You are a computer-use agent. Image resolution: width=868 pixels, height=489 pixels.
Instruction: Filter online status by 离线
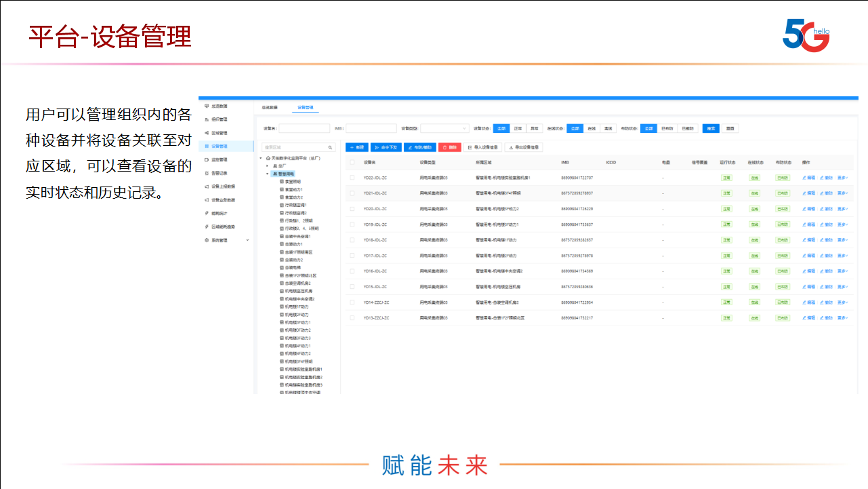(608, 128)
